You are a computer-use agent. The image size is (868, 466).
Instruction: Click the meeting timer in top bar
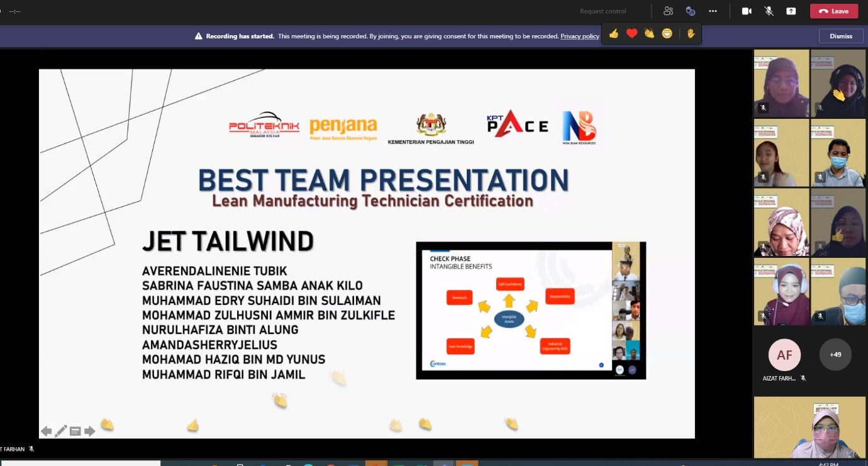point(14,11)
